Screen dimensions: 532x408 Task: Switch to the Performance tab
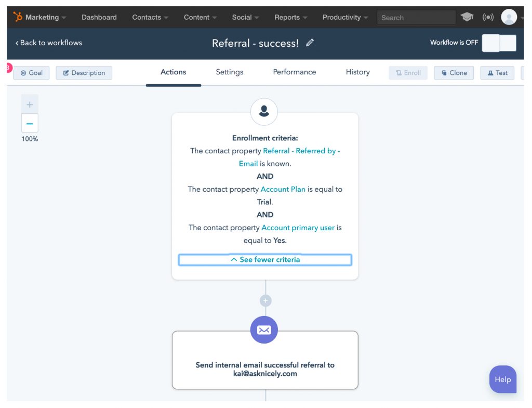pyautogui.click(x=295, y=72)
